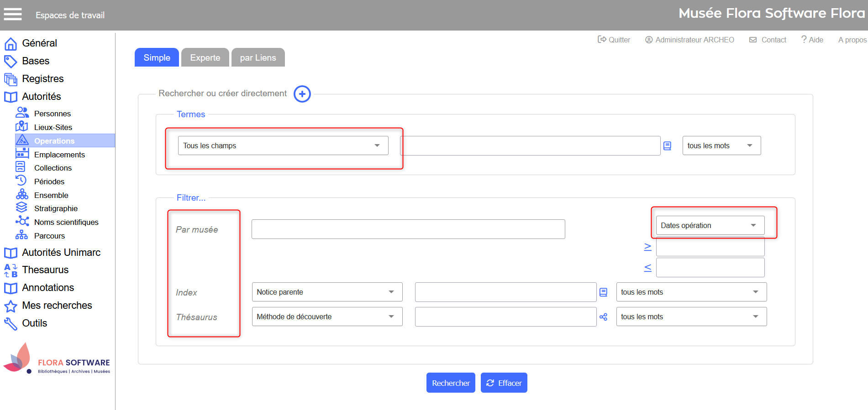The image size is (868, 410).
Task: Click the Rechercher button
Action: (x=450, y=383)
